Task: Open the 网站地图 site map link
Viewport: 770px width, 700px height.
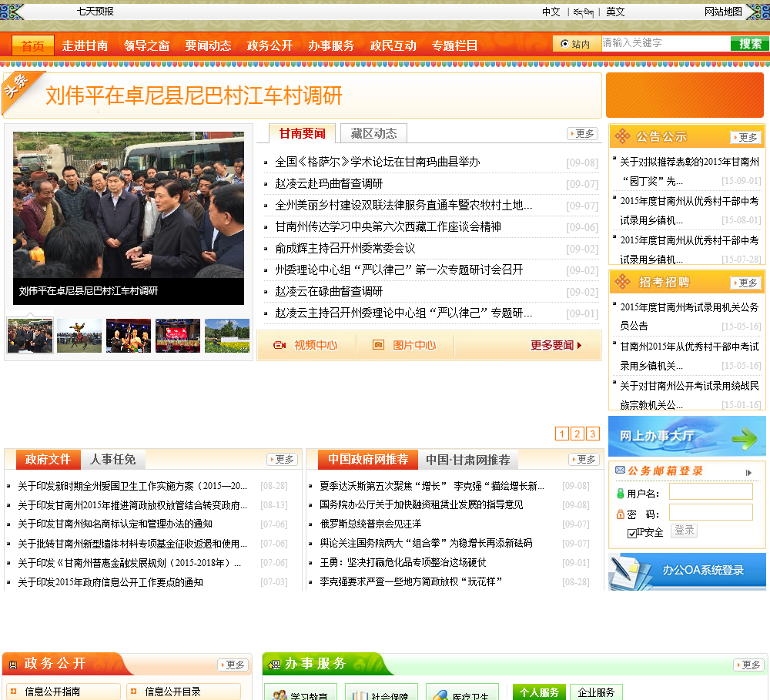Action: click(x=723, y=12)
